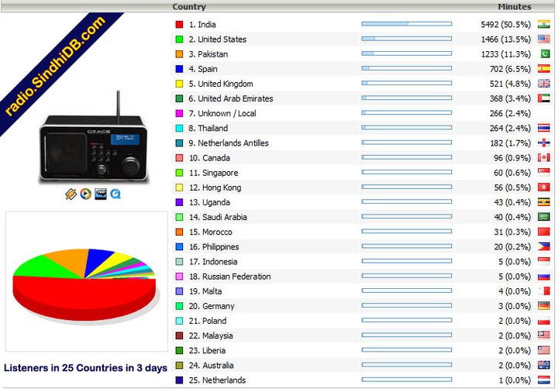Click the Thailand flag icon

pos(544,128)
